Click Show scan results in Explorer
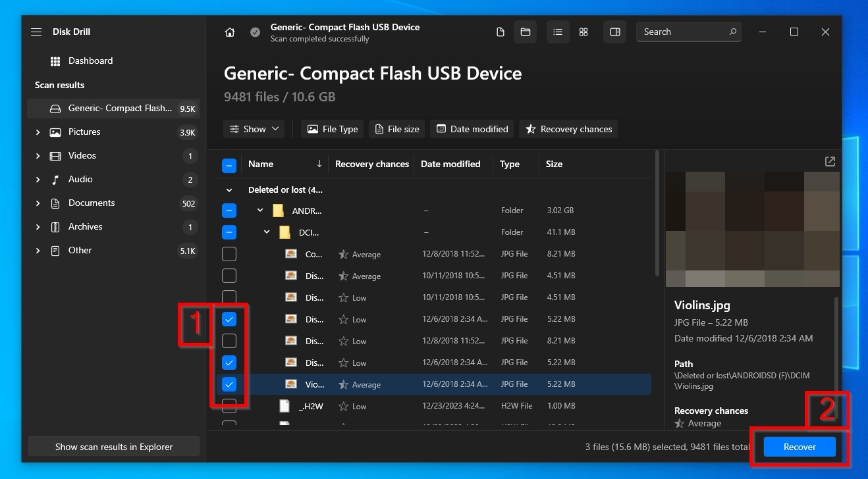The image size is (868, 479). 114,447
